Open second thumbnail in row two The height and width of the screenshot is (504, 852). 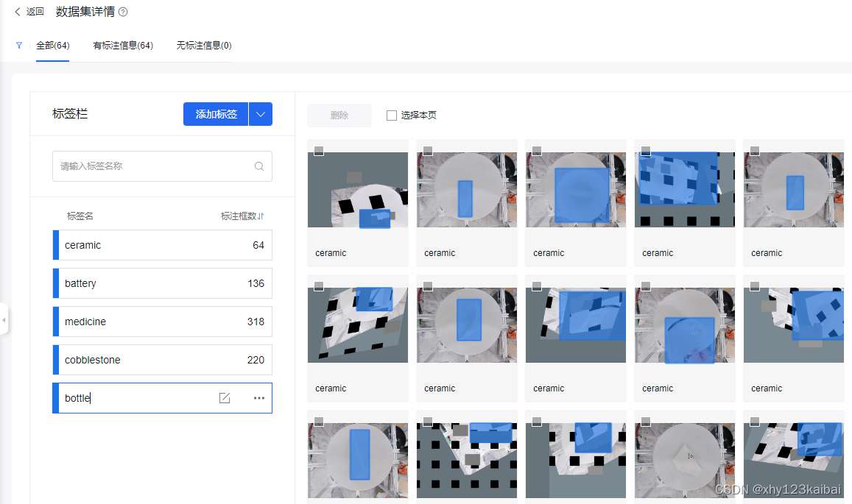[467, 324]
